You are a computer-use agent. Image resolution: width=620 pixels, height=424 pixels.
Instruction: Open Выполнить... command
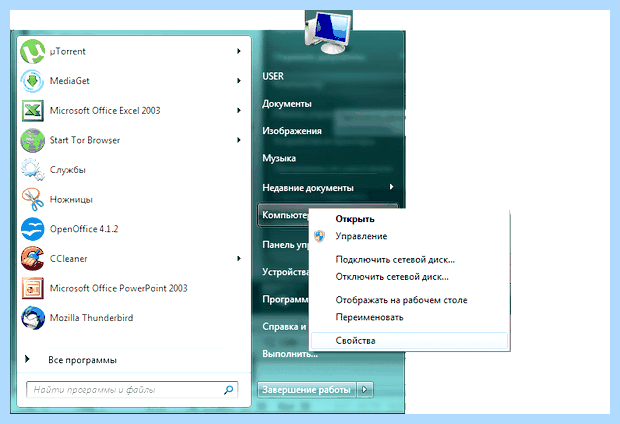point(290,354)
